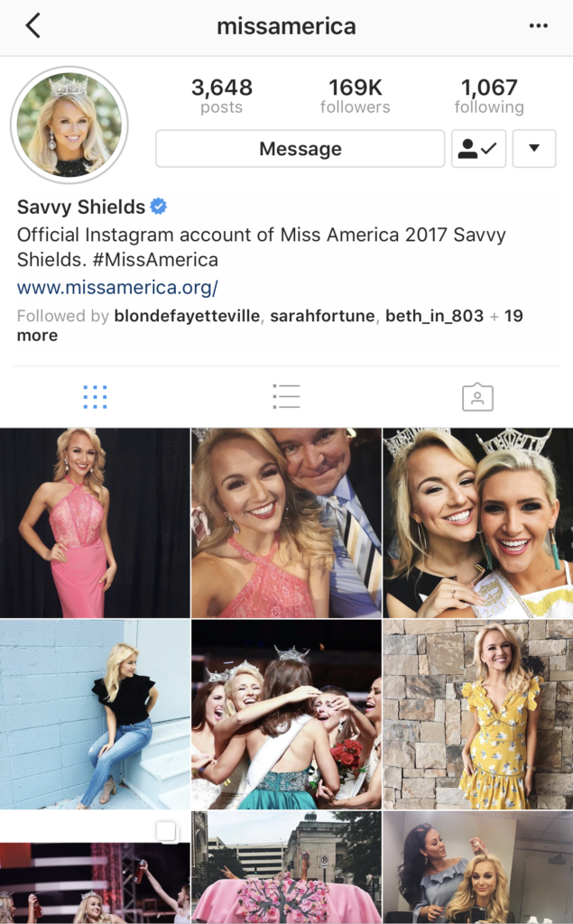Open the blondefayetteville follower profile
Screen dimensions: 573x924
click(x=187, y=316)
